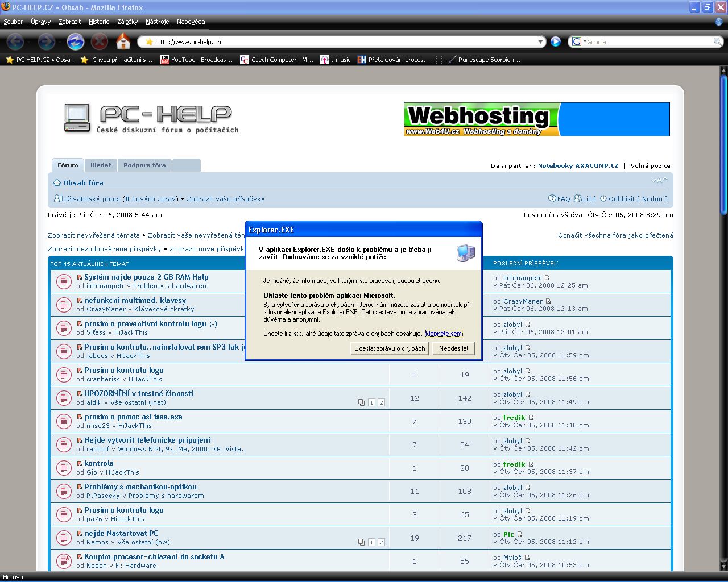Click the magnifier icon in Google search box

tap(717, 41)
